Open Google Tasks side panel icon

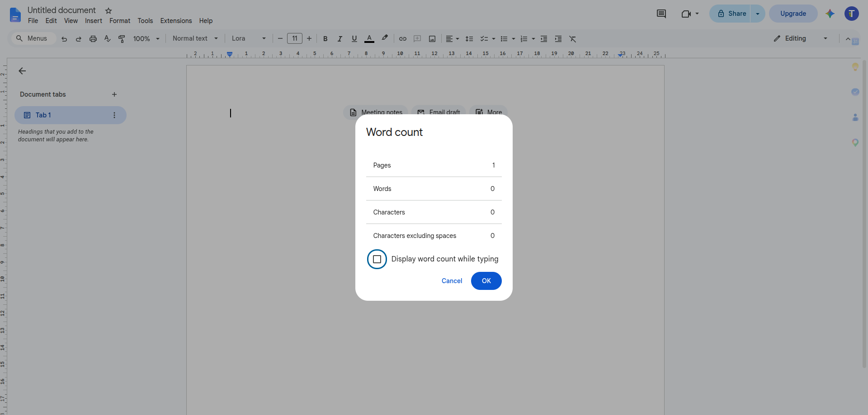(x=855, y=92)
